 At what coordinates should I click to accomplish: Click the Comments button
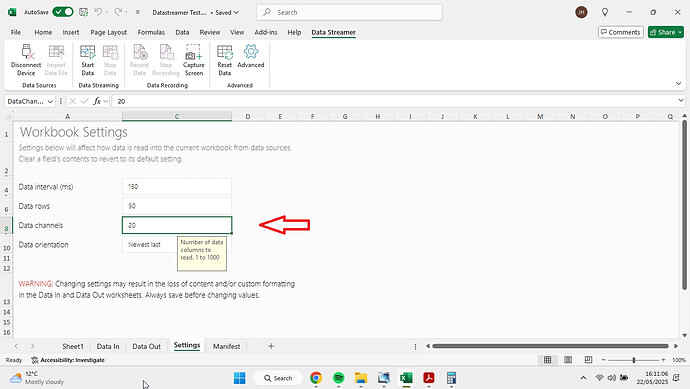pyautogui.click(x=620, y=32)
